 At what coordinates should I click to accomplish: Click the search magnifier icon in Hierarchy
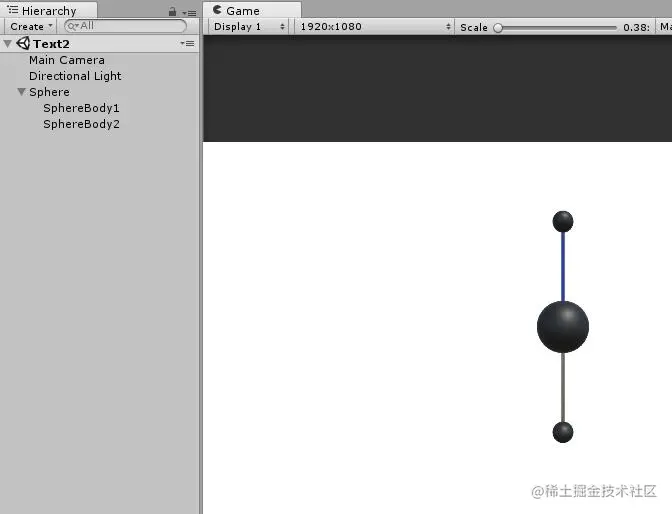73,27
